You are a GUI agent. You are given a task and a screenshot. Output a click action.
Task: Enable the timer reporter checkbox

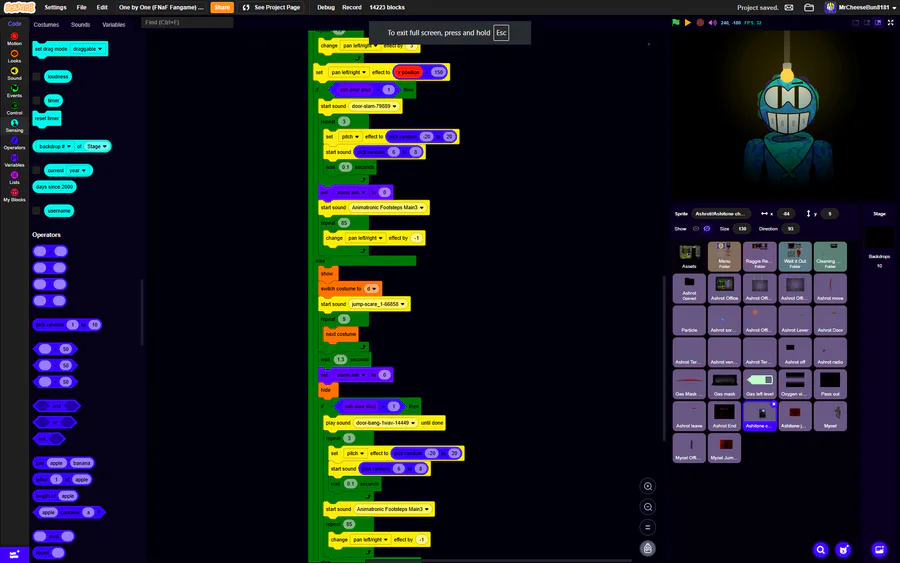point(37,100)
